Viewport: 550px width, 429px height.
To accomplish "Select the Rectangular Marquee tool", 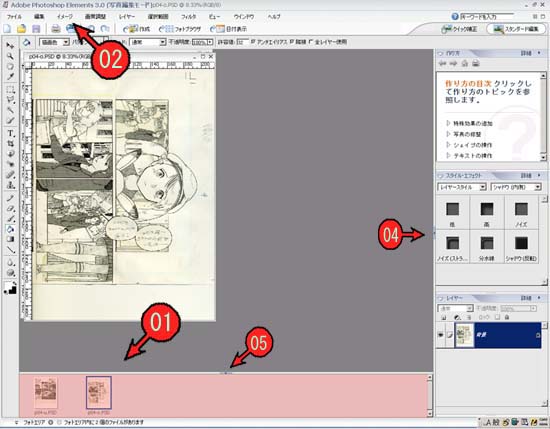I will click(x=10, y=89).
